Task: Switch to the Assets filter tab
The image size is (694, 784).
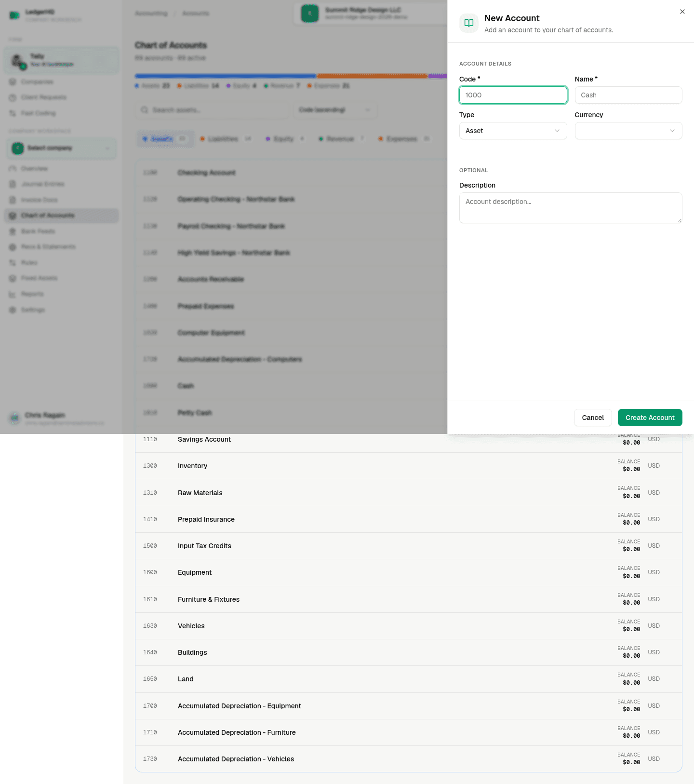Action: tap(165, 139)
